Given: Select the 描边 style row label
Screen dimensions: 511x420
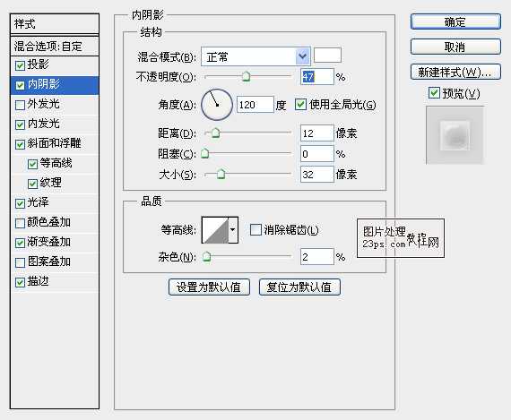Looking at the screenshot, I should tap(39, 281).
